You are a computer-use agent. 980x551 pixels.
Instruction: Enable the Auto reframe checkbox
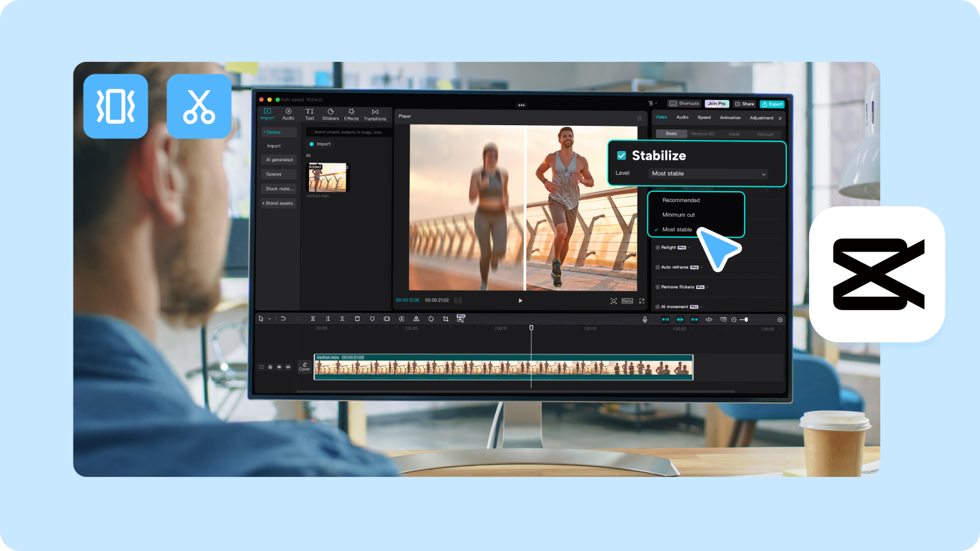click(658, 267)
